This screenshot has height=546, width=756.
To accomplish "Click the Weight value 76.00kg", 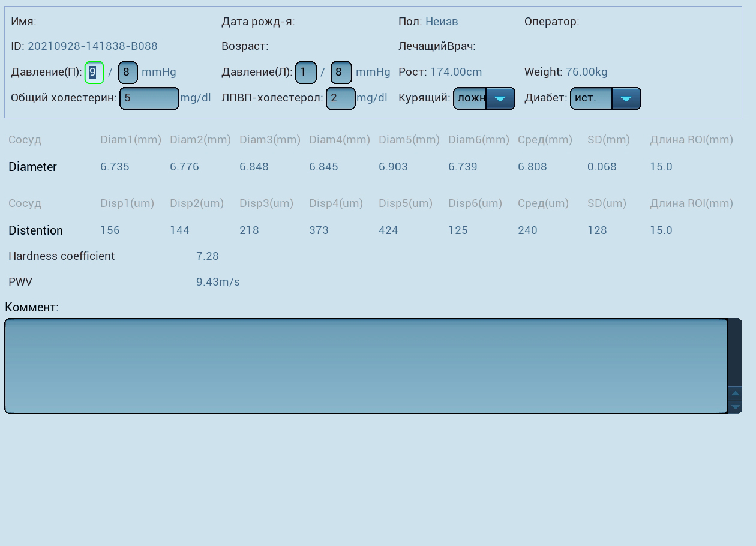I will [586, 72].
